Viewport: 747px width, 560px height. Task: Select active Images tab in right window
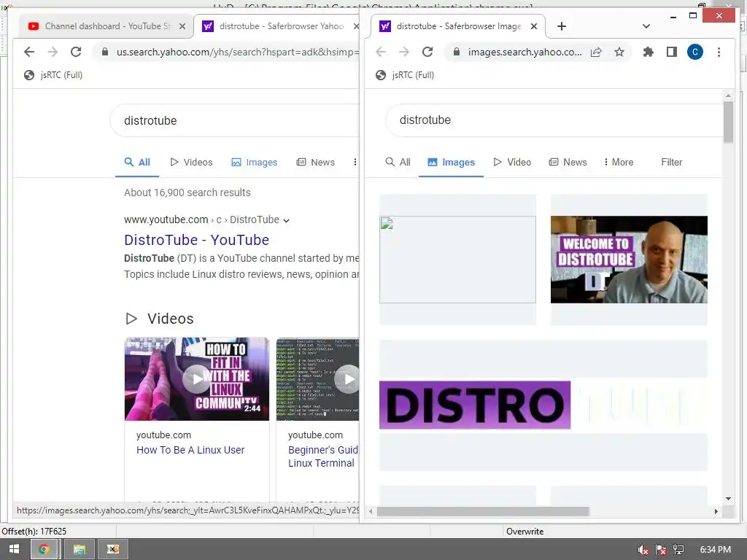[x=451, y=163]
